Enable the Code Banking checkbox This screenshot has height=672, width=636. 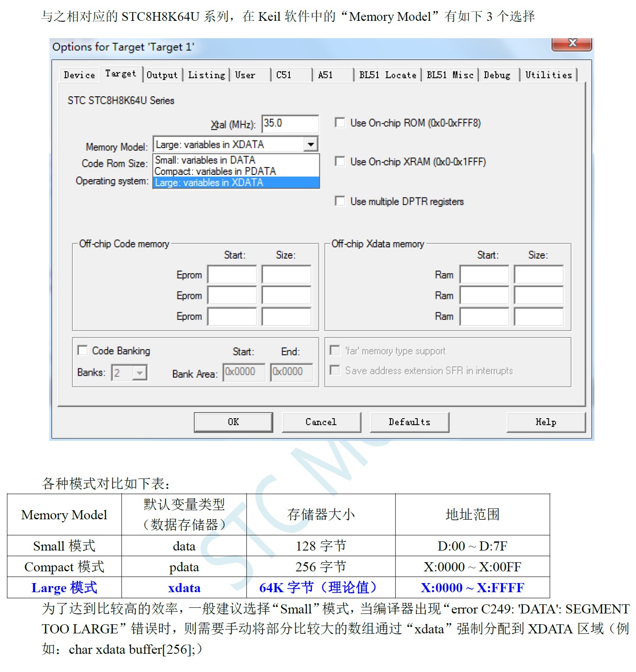coord(82,350)
